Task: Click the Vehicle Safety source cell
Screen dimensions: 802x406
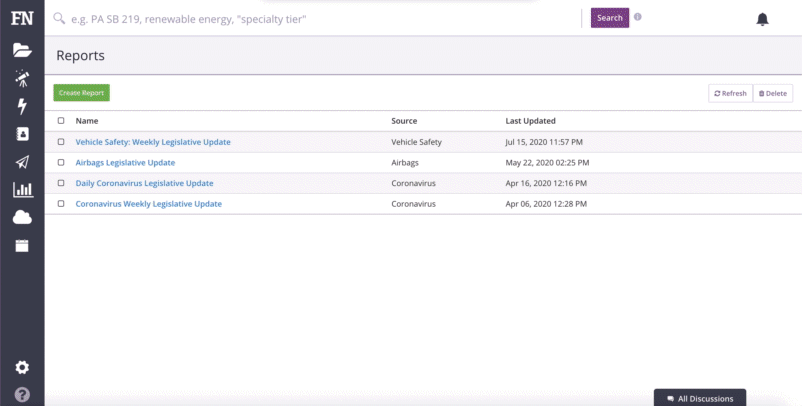Action: point(416,142)
